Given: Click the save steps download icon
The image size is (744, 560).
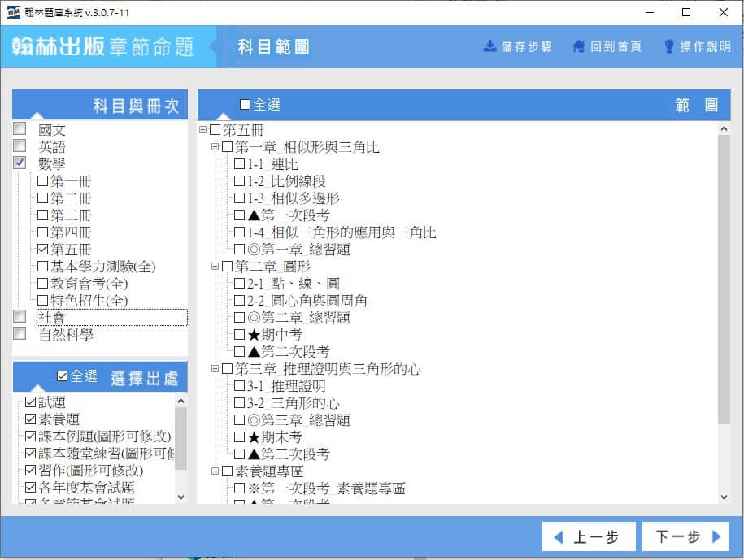Looking at the screenshot, I should pyautogui.click(x=489, y=46).
